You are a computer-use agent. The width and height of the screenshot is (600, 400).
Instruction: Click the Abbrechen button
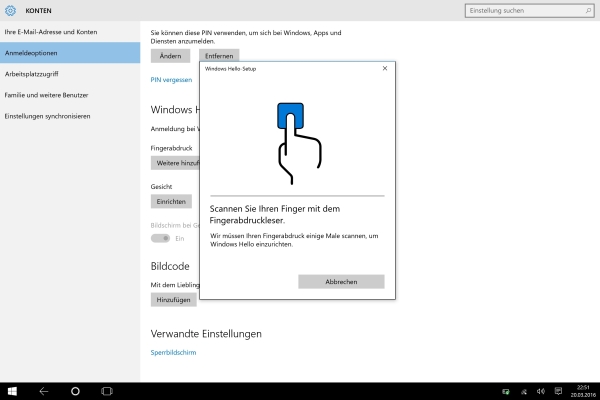pos(341,282)
